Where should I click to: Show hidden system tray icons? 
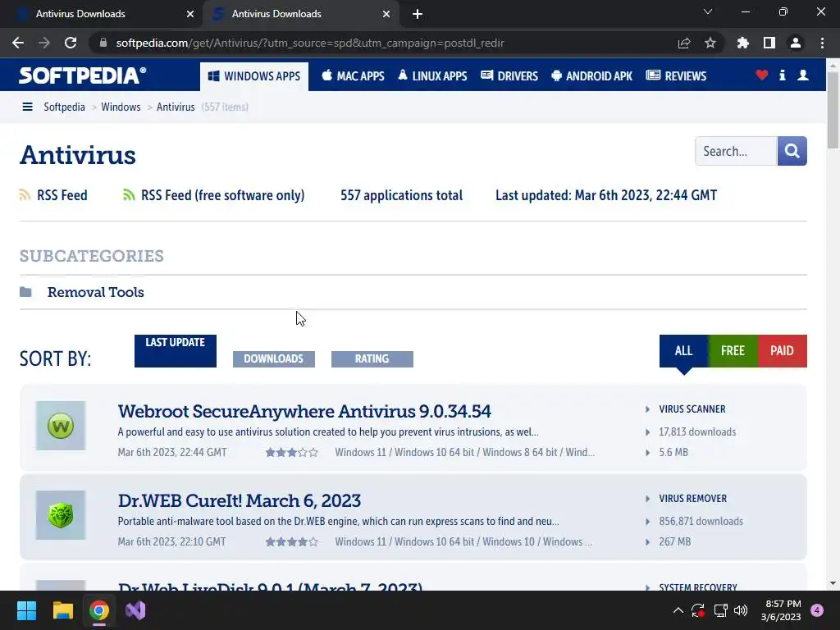[678, 610]
